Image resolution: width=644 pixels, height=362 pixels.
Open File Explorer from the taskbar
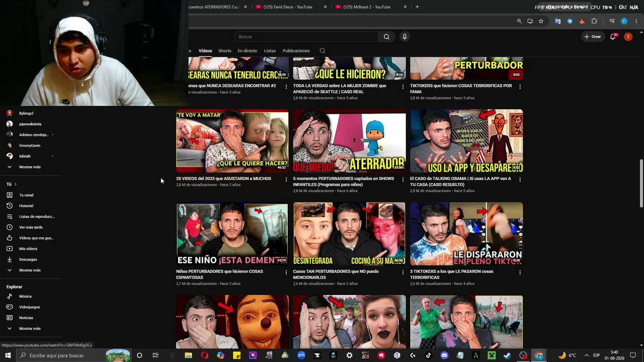188,355
